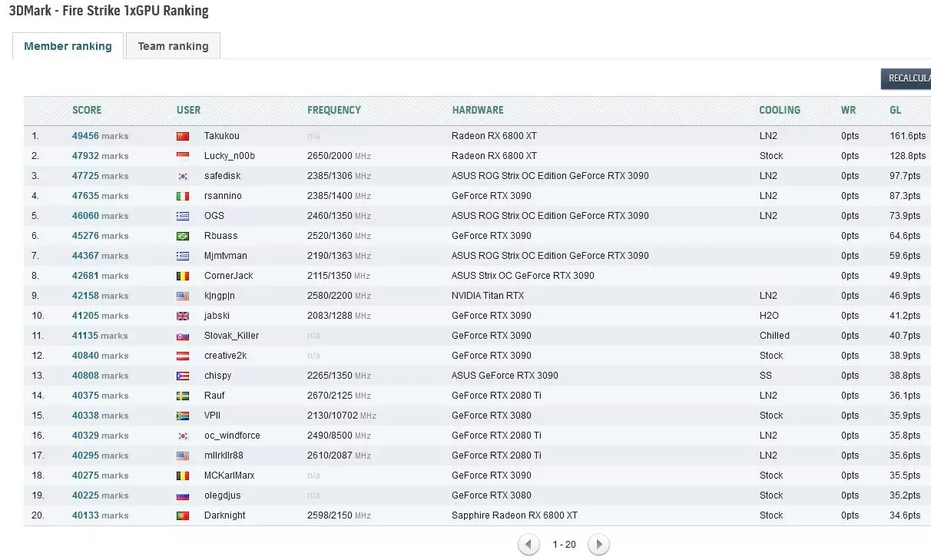Click Sapphire Radeon RX 6800 XT hardware

point(515,515)
